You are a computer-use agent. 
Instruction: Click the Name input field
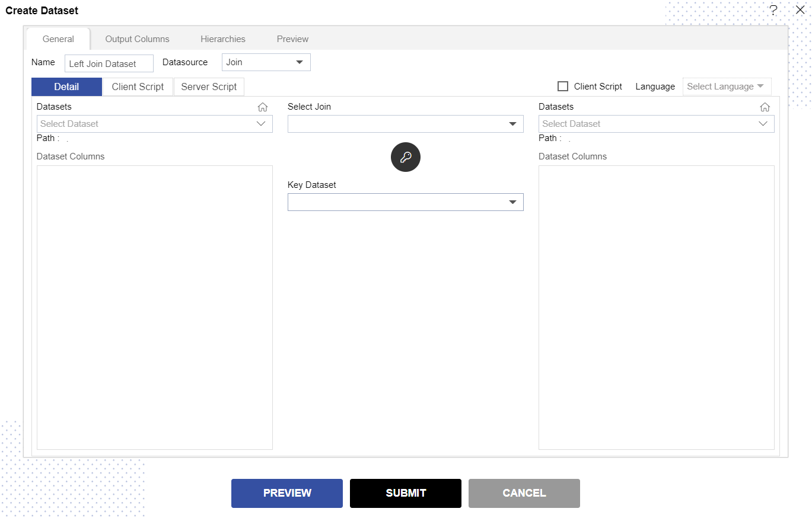pos(109,63)
